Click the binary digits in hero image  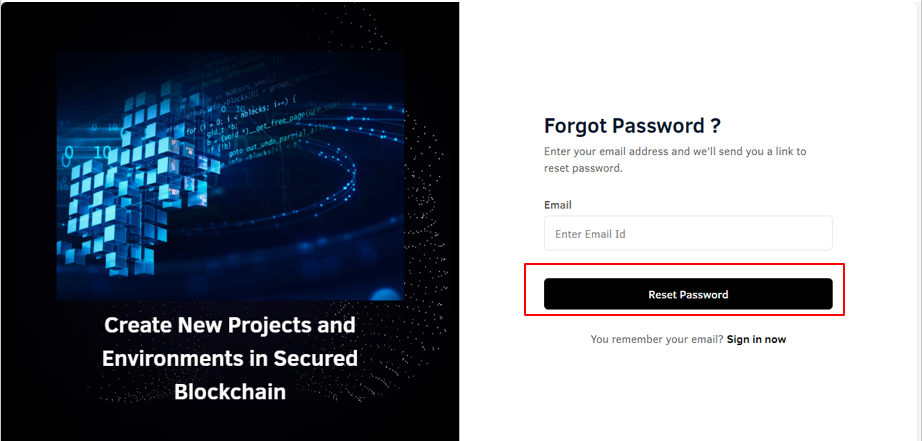pyautogui.click(x=88, y=154)
